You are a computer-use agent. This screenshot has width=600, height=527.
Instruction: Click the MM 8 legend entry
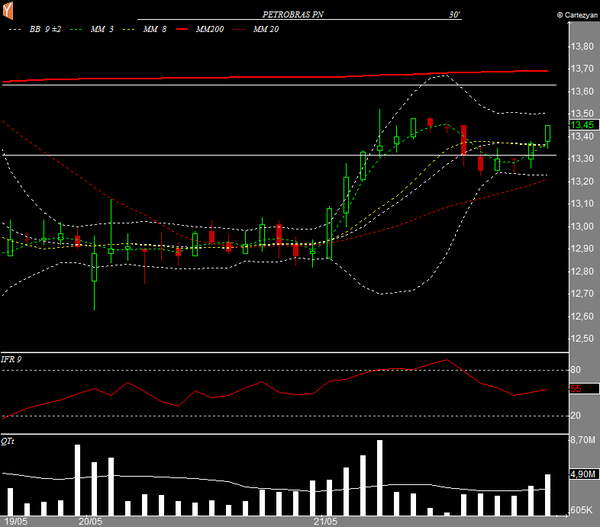click(x=153, y=31)
